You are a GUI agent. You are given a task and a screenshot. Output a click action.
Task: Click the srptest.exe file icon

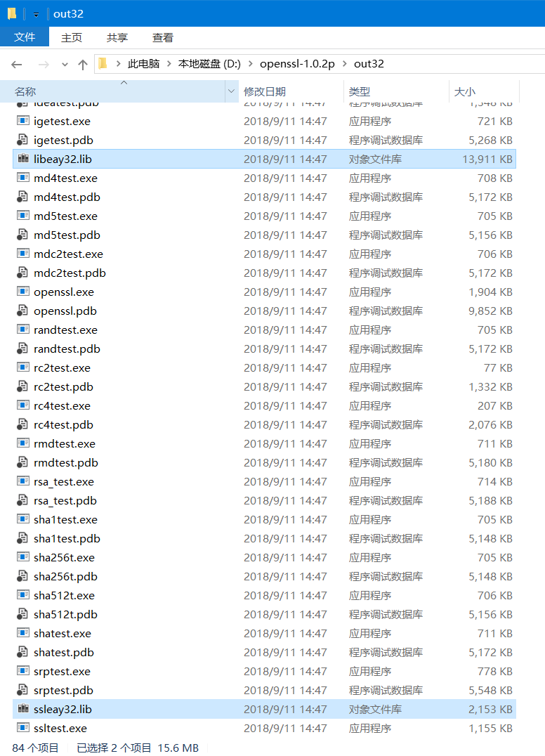pos(22,671)
